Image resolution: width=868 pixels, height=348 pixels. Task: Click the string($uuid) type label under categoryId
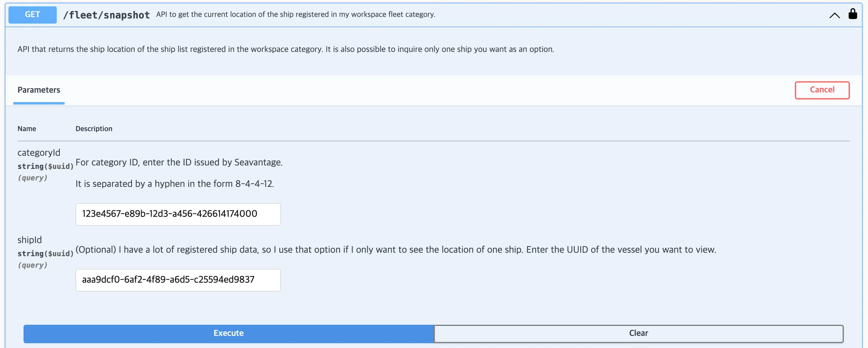pyautogui.click(x=45, y=166)
